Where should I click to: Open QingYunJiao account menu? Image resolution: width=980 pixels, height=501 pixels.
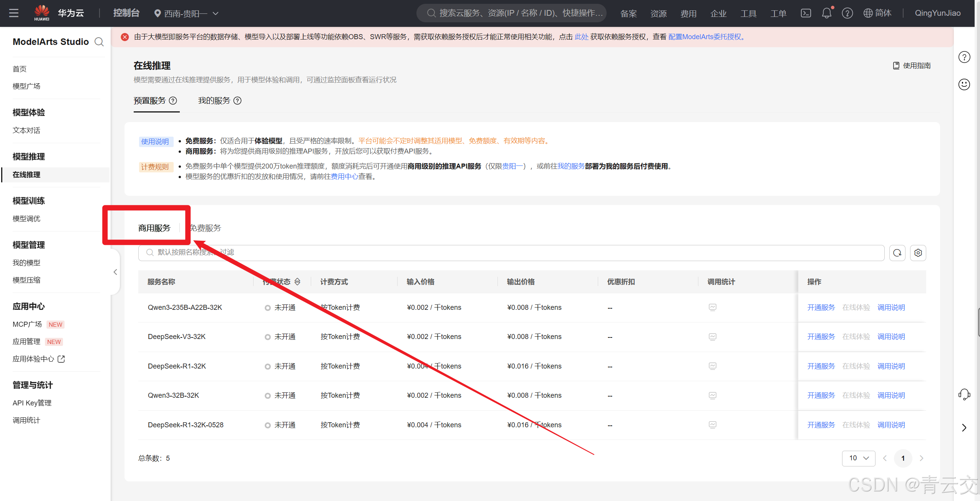click(937, 13)
